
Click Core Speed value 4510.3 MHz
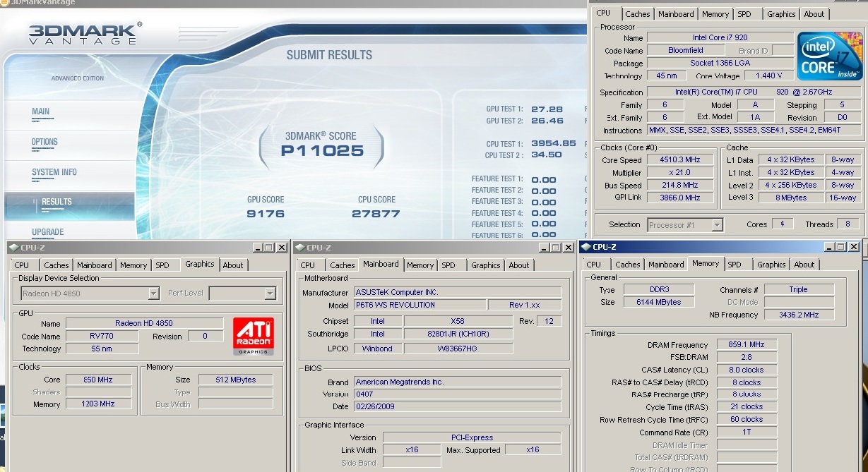(x=680, y=160)
